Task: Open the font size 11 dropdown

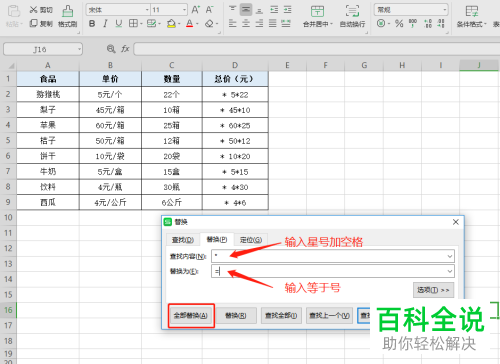Action: point(184,10)
